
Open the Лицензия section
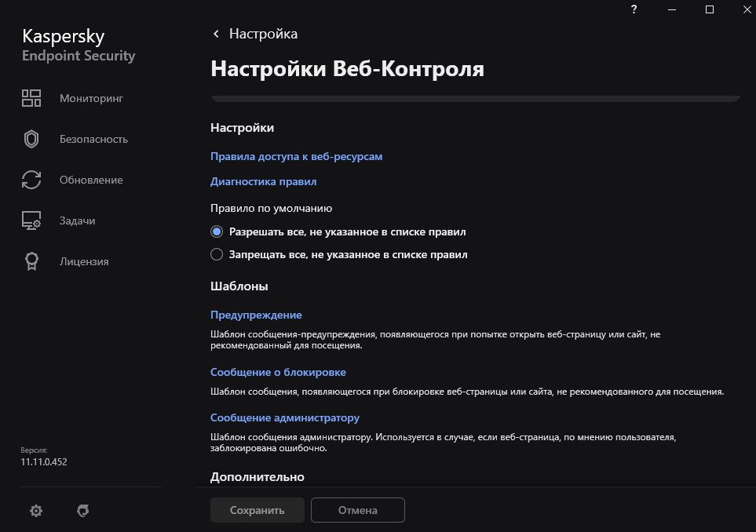click(x=84, y=261)
